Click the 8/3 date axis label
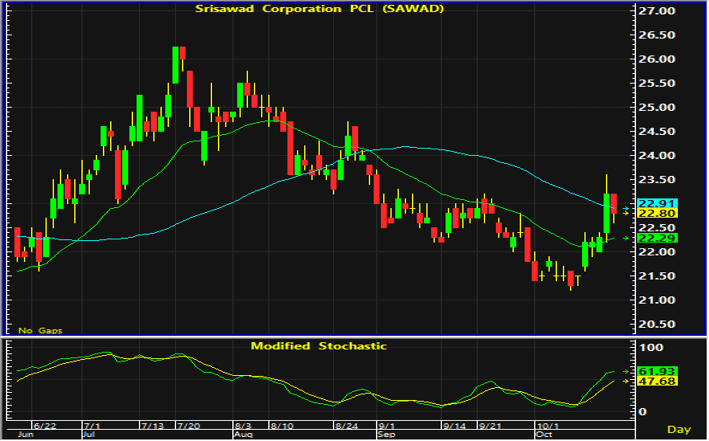709x441 pixels. pyautogui.click(x=243, y=426)
